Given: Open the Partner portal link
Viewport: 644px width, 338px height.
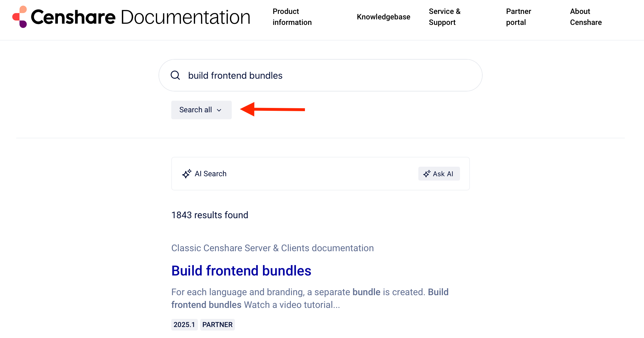Looking at the screenshot, I should point(518,17).
